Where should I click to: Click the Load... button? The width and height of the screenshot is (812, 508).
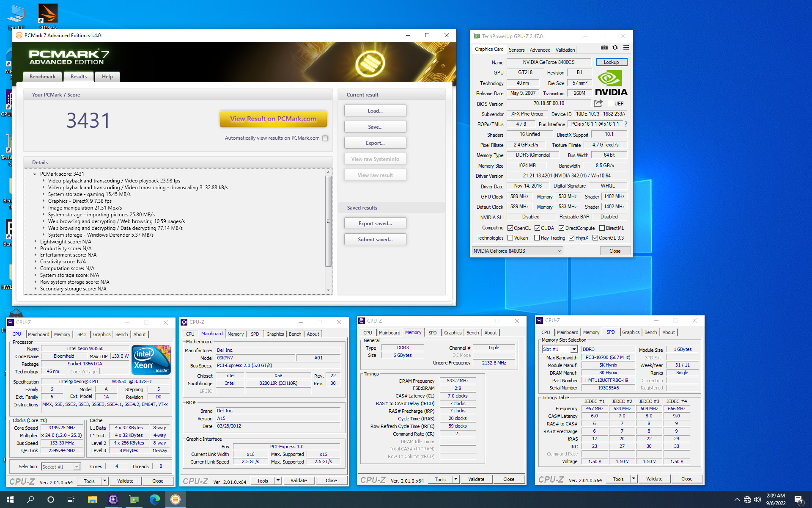pyautogui.click(x=375, y=111)
